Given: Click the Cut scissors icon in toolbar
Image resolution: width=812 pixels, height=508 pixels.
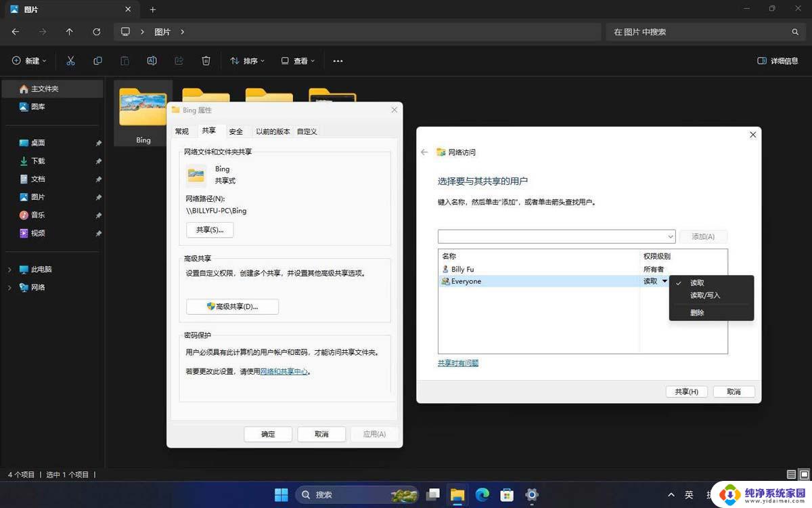Looking at the screenshot, I should [x=70, y=61].
